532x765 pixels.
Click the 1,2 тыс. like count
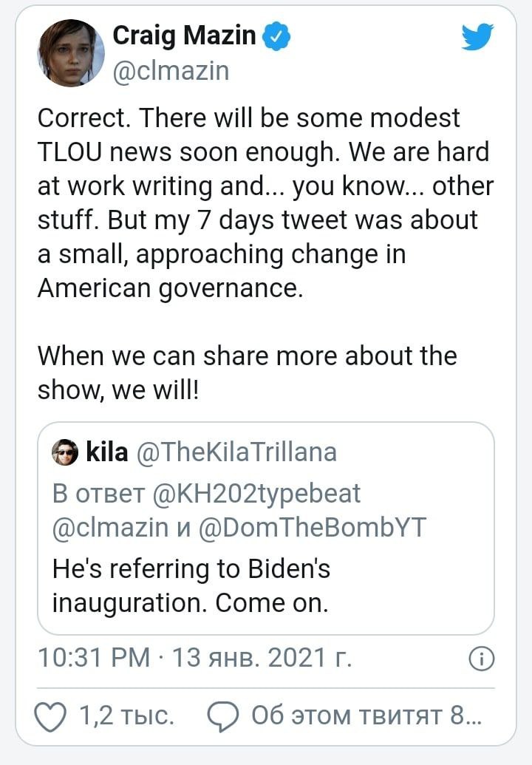tap(126, 716)
